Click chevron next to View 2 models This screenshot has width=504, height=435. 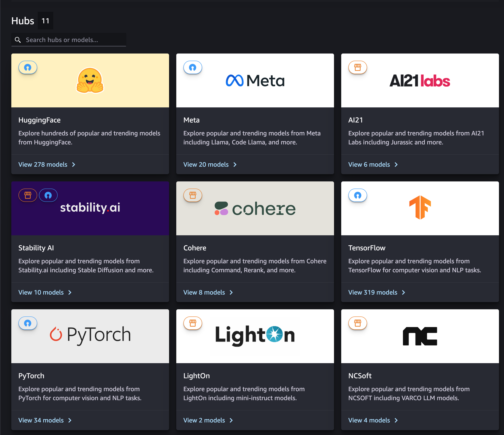click(231, 420)
